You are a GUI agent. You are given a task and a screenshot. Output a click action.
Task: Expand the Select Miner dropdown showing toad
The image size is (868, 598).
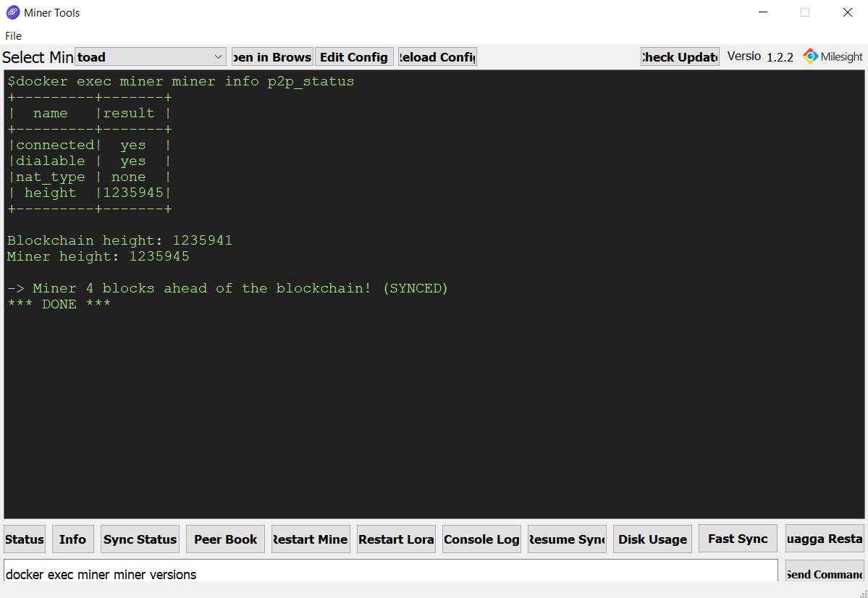coord(150,57)
